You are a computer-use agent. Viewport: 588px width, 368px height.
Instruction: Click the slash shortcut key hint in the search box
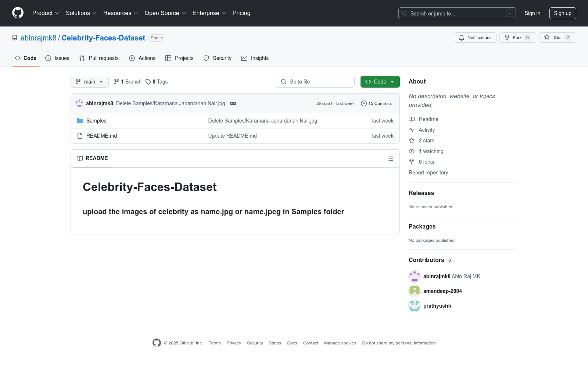[x=509, y=13]
